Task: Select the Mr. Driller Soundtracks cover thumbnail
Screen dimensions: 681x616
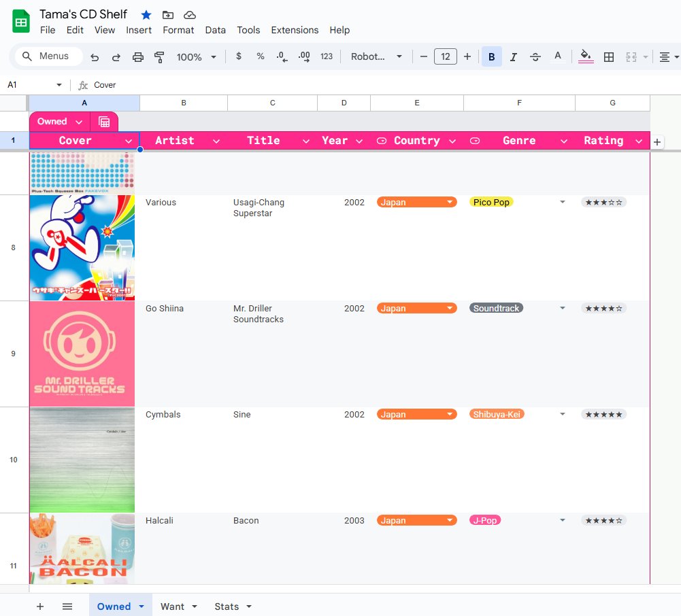Action: (x=82, y=354)
